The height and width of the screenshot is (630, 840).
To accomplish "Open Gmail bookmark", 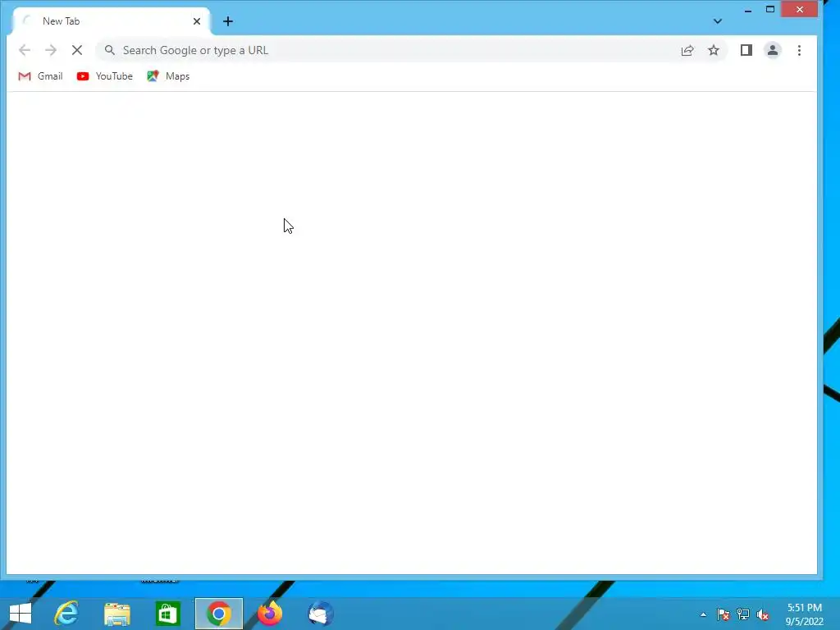I will click(40, 76).
